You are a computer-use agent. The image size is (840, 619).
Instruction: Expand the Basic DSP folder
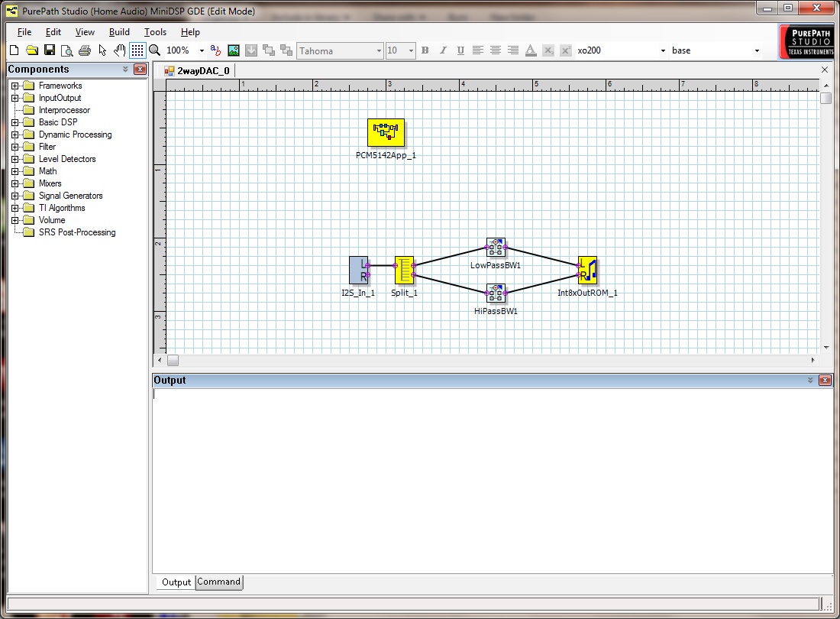click(x=15, y=122)
